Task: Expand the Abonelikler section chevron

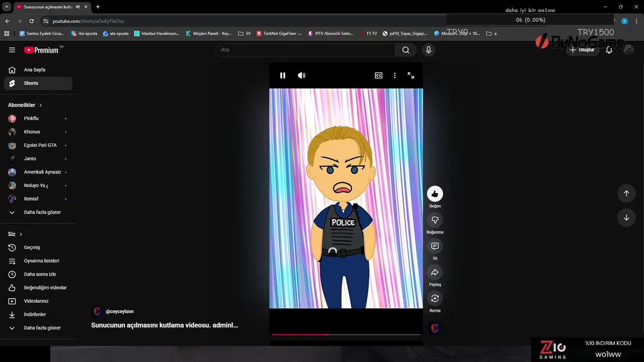Action: (x=40, y=105)
